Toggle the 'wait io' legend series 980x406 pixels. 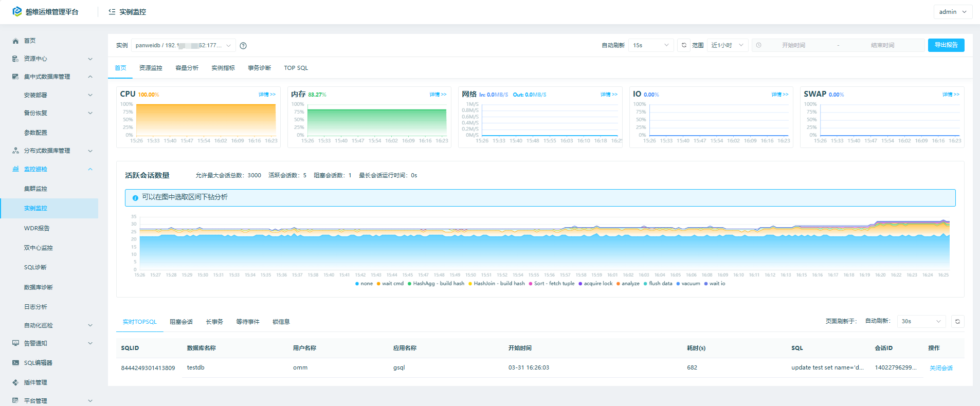pos(715,284)
